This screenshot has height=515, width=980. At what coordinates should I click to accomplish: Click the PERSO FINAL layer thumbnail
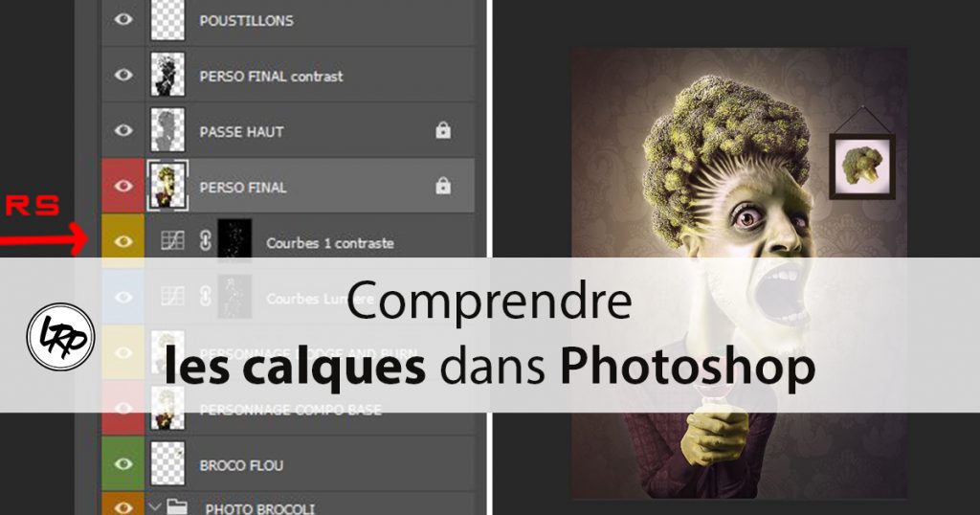point(167,186)
